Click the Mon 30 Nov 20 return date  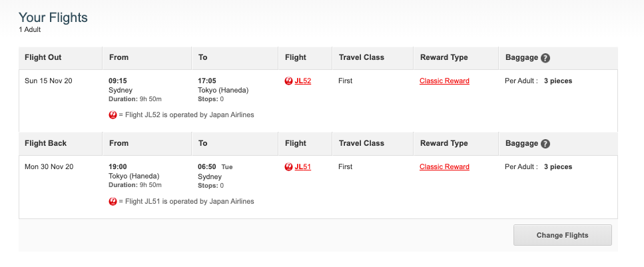click(49, 166)
